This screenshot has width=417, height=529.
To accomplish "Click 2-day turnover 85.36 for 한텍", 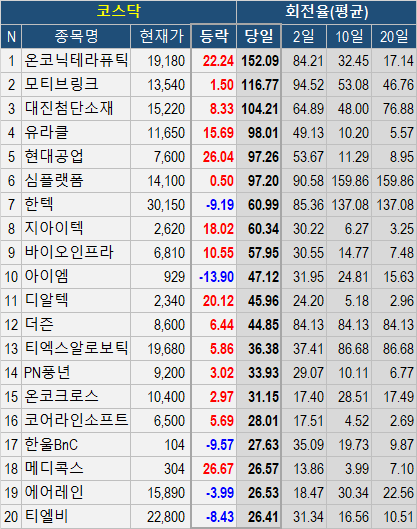I will pos(308,205).
